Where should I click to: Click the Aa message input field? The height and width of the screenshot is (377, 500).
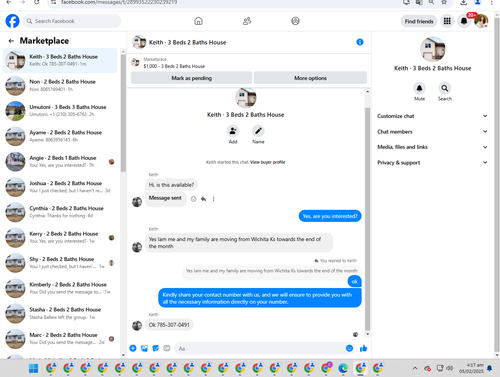[x=260, y=348]
